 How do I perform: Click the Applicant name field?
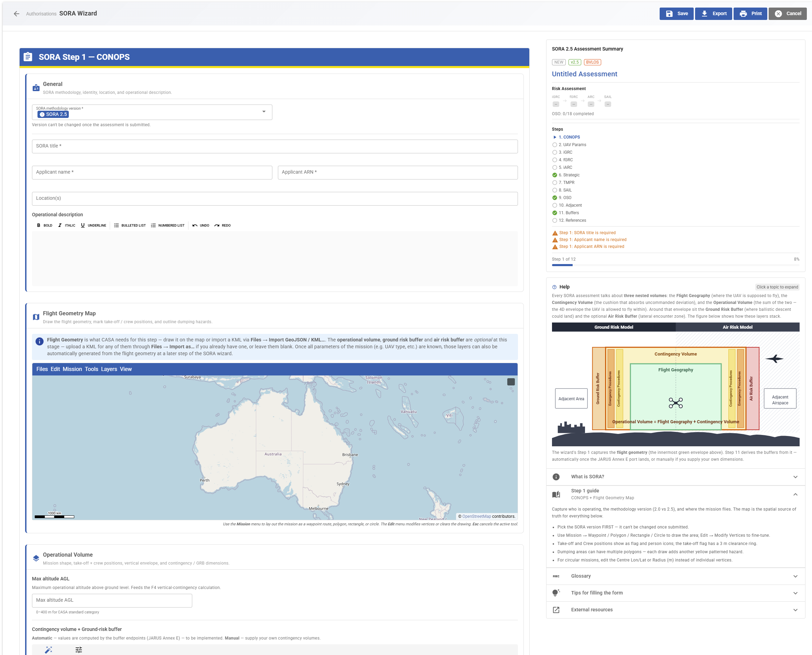[152, 172]
